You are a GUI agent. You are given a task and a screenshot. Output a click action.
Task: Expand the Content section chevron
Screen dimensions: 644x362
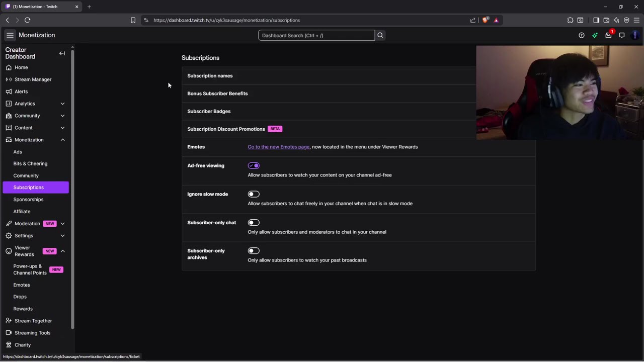(x=62, y=128)
